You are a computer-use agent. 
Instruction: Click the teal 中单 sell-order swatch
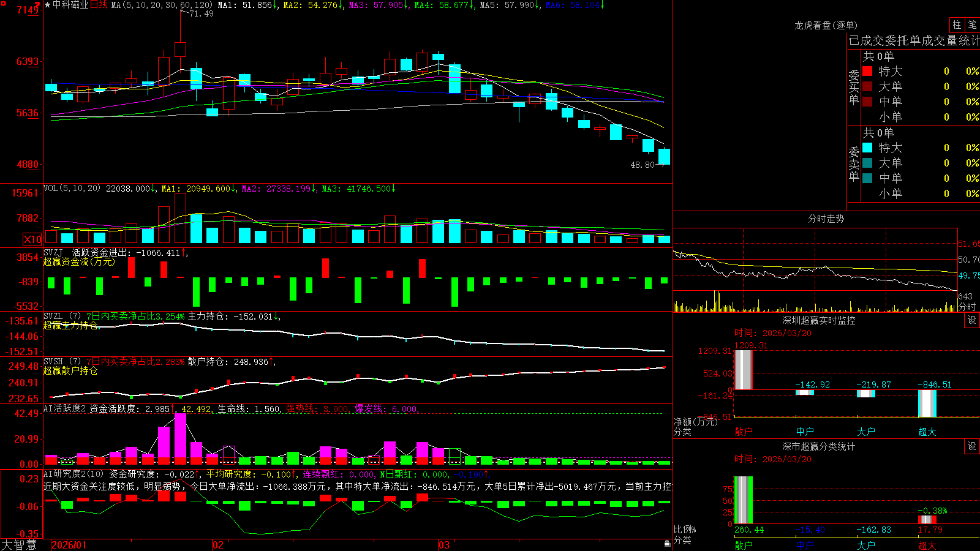coord(867,178)
